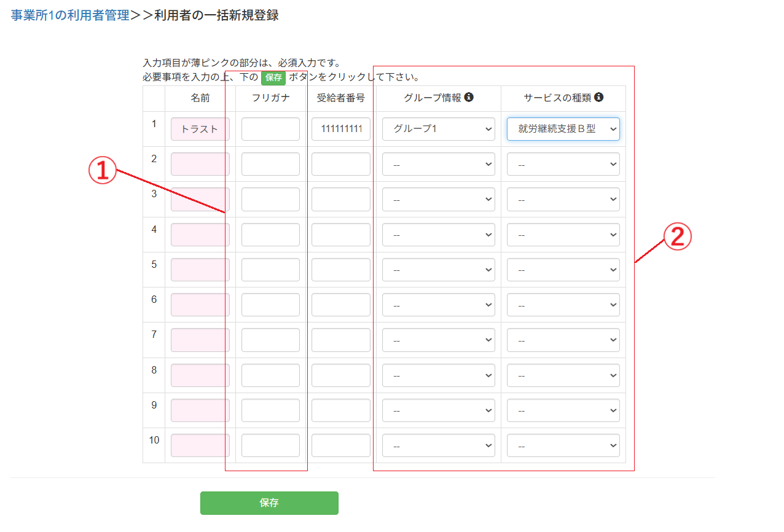Open the サービスの種類 dropdown showing 就労継続支援Ｂ型
Image resolution: width=784 pixels, height=532 pixels.
pyautogui.click(x=563, y=129)
